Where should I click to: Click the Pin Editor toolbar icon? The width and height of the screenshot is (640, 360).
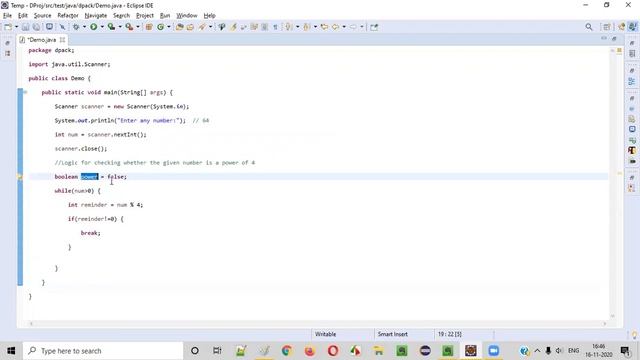click(x=374, y=27)
